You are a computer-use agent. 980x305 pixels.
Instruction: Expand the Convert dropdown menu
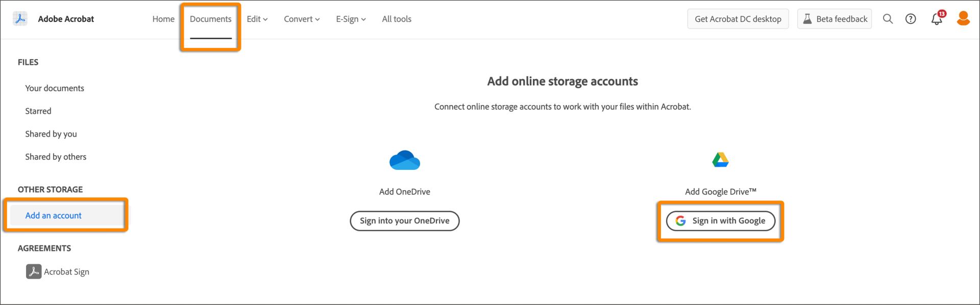point(302,19)
